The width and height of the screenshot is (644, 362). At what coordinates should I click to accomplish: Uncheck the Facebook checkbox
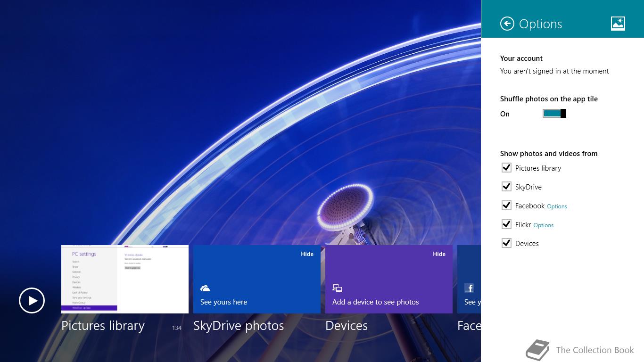506,205
